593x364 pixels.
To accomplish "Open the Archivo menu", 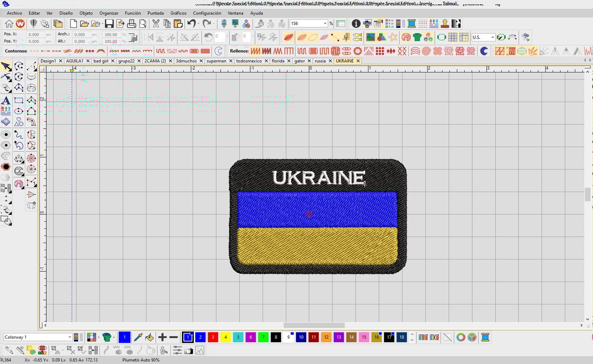I will coord(14,13).
